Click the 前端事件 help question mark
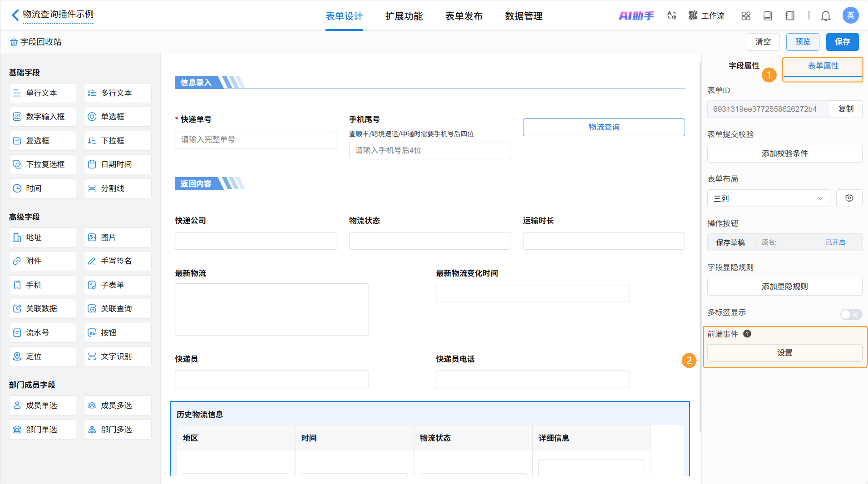Viewport: 868px width, 484px height. pyautogui.click(x=747, y=334)
